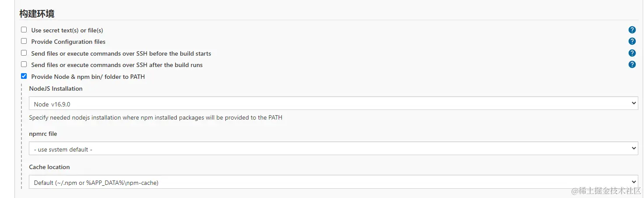The height and width of the screenshot is (198, 644).
Task: Open help for SSH before the build starts
Action: pos(632,53)
